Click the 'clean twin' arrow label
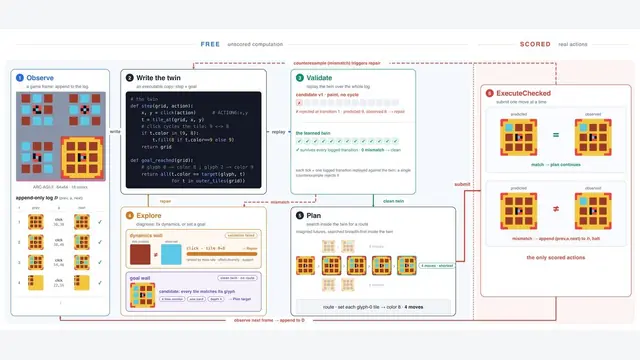This screenshot has height=360, width=640. pyautogui.click(x=393, y=201)
